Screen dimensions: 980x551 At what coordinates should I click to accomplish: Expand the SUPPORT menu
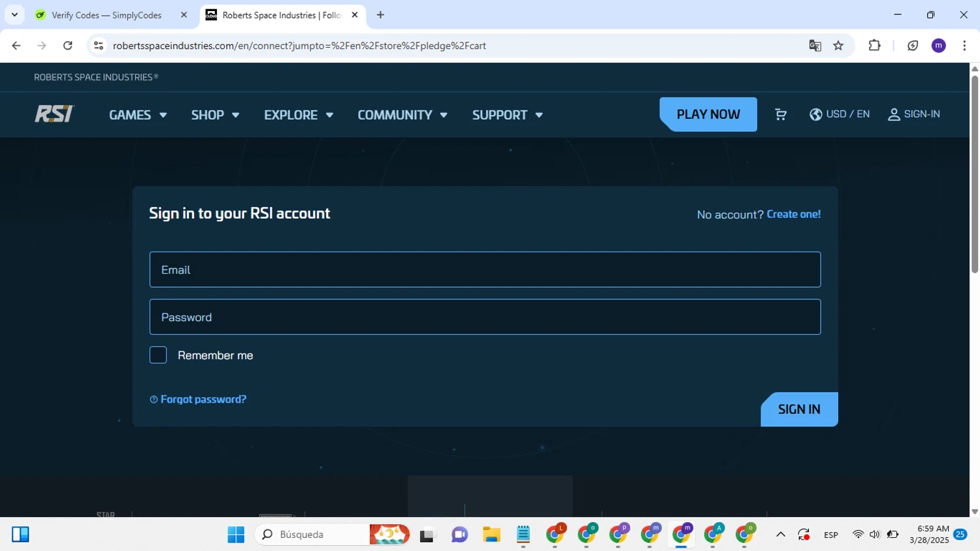508,115
